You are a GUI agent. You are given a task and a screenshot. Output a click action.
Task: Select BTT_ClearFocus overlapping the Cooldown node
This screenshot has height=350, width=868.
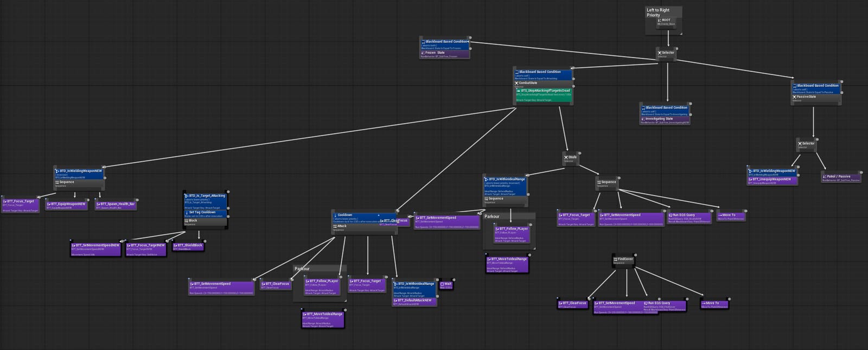point(394,222)
